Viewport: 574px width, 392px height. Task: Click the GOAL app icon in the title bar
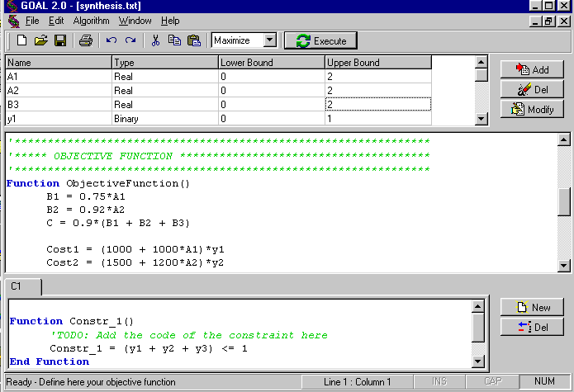tap(12, 6)
